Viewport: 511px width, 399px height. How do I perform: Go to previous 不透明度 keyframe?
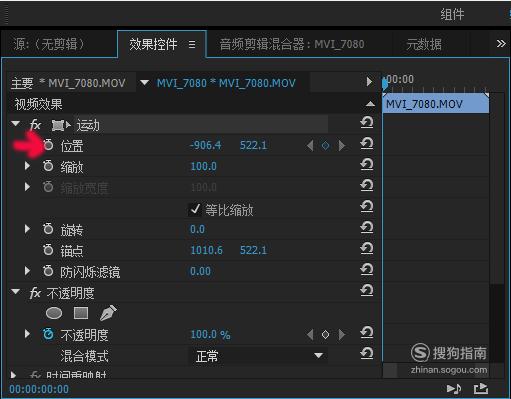point(310,334)
